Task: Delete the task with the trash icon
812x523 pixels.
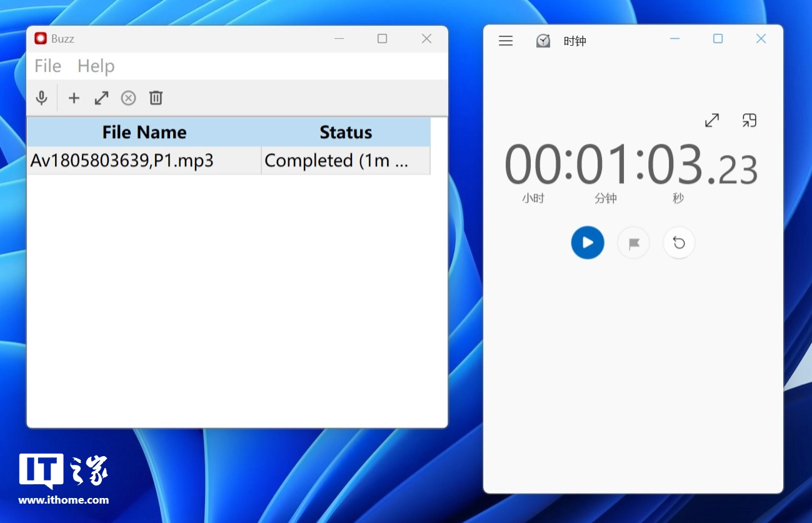Action: coord(156,98)
